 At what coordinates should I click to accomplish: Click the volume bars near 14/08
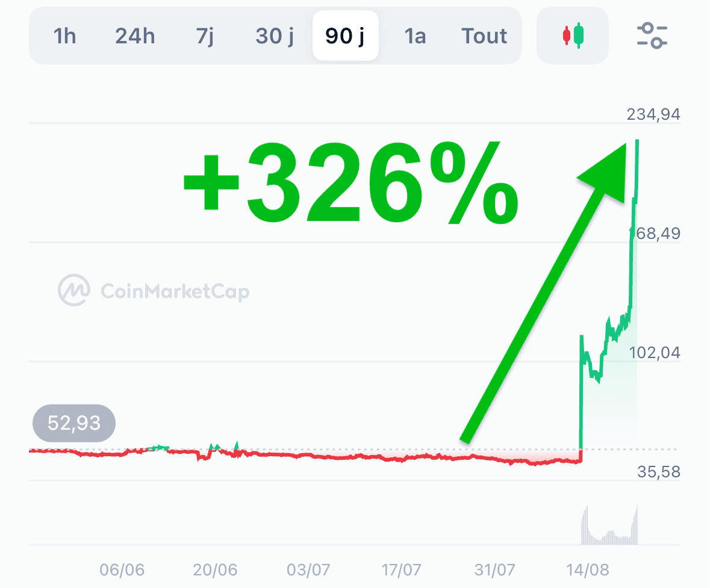coord(608,528)
